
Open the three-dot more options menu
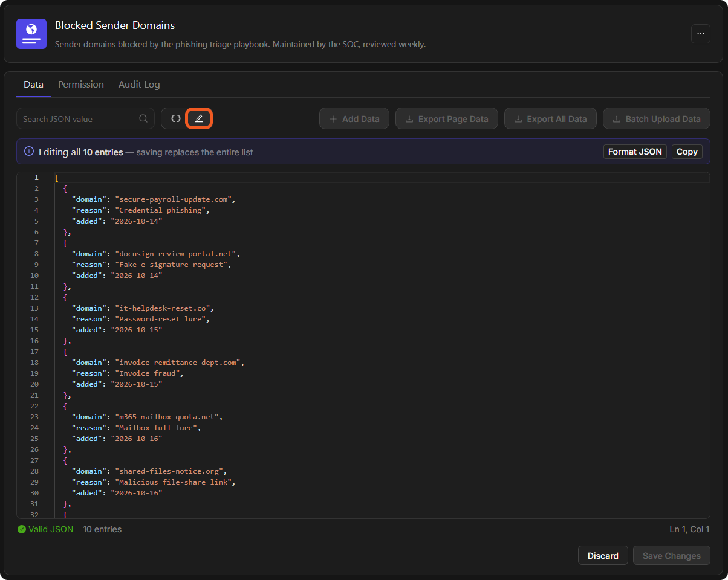[701, 34]
